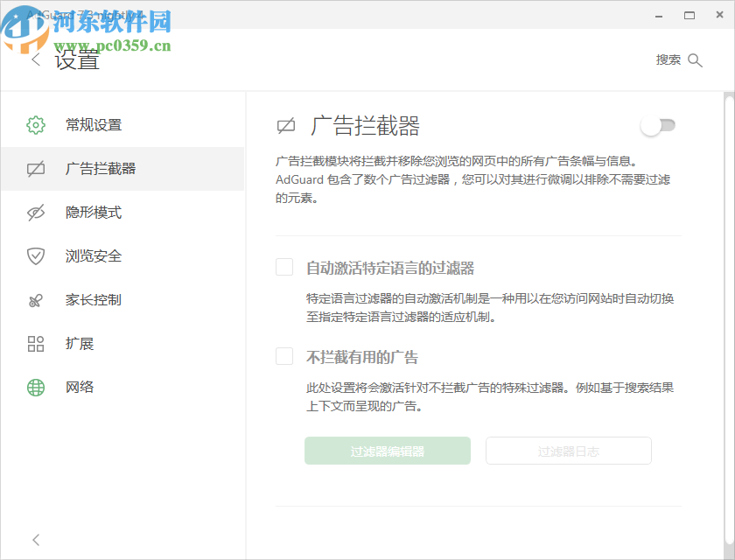Screen dimensions: 735x560
Task: Select the 常规设置 gear icon in sidebar
Action: coord(35,124)
